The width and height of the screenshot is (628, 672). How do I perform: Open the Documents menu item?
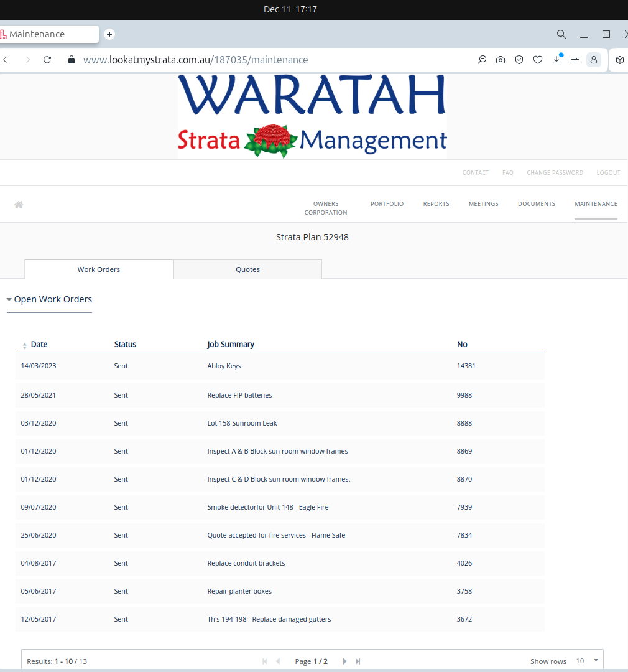pyautogui.click(x=536, y=204)
